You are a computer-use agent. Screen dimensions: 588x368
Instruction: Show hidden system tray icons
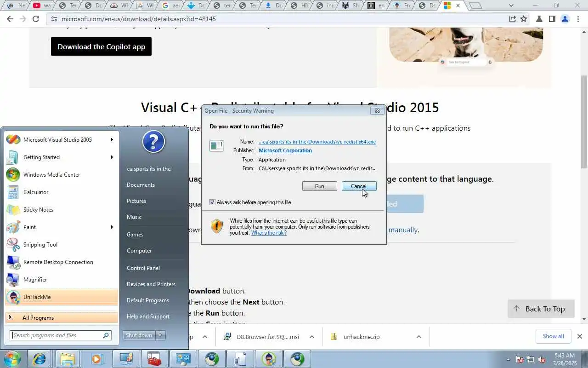pos(508,359)
